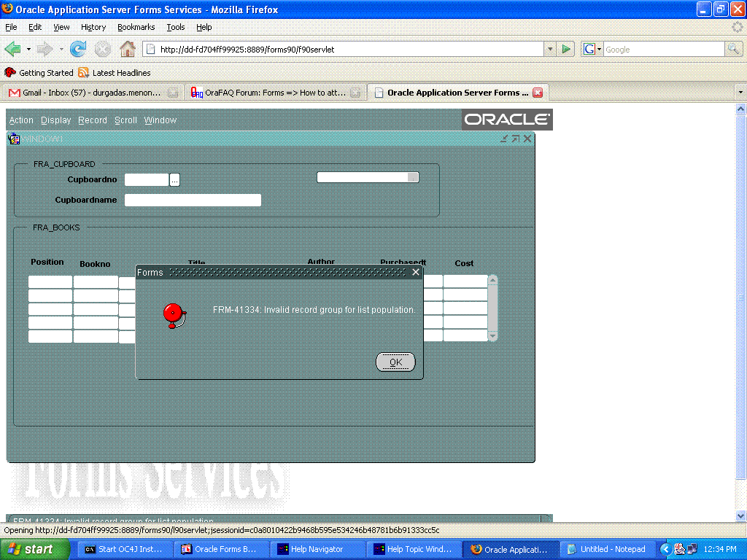Open the Action menu in Forms
The height and width of the screenshot is (560, 747).
coord(21,120)
